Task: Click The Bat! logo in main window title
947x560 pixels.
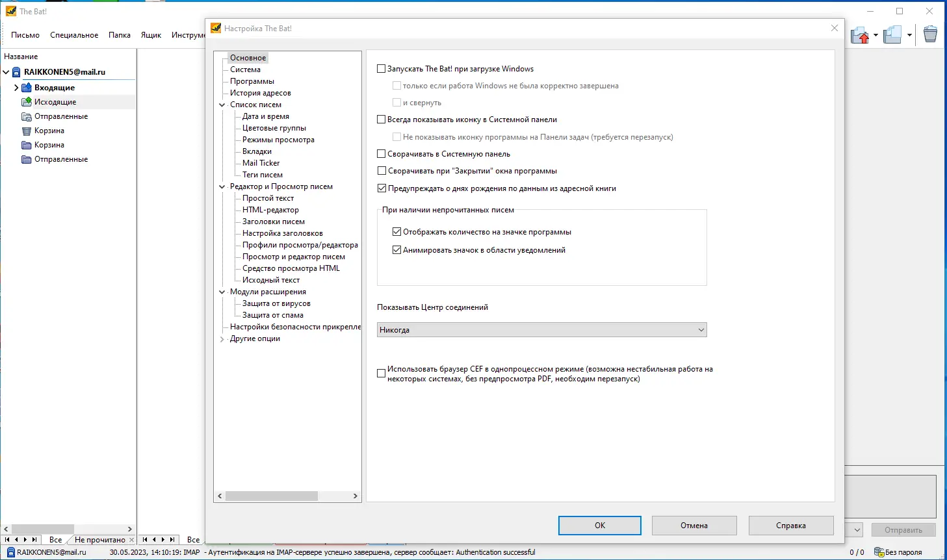Action: 11,11
